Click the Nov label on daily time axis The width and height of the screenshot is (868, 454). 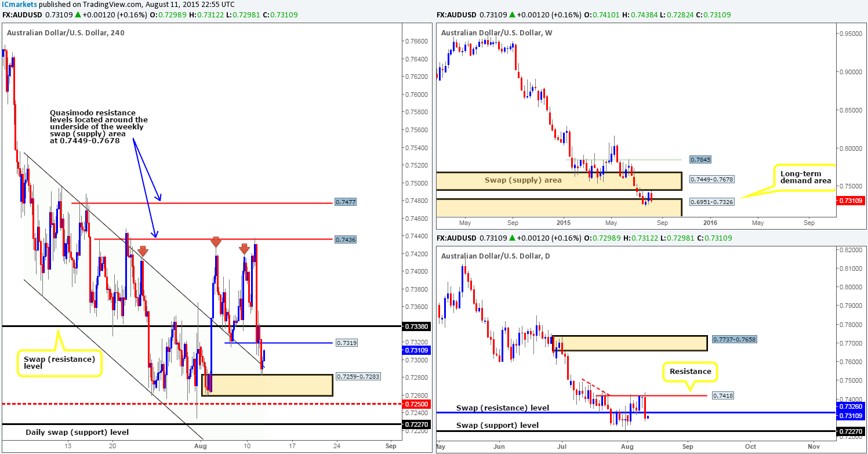click(813, 448)
